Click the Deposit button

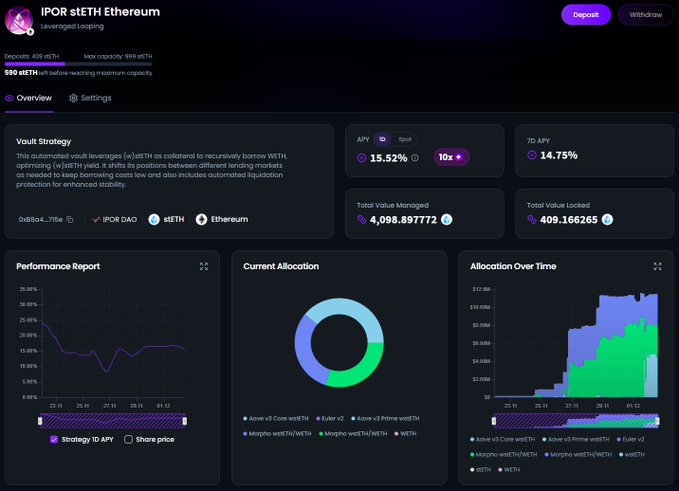(585, 14)
